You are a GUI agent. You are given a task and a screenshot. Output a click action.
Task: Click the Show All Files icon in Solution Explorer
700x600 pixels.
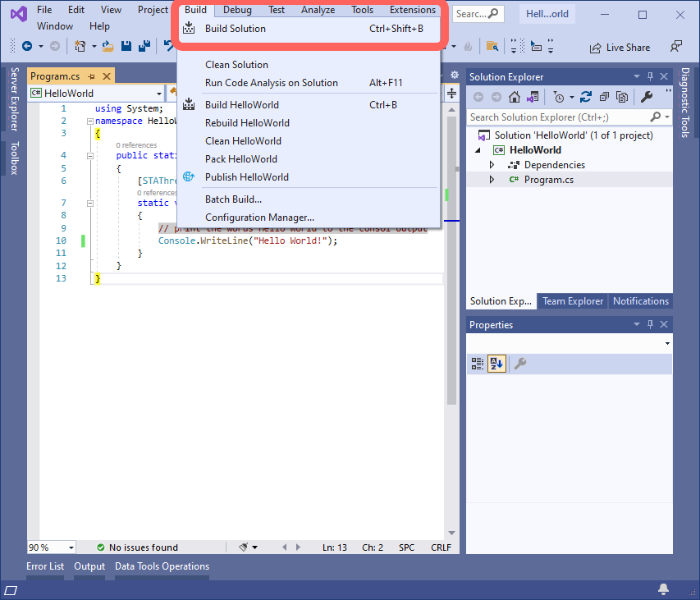622,97
